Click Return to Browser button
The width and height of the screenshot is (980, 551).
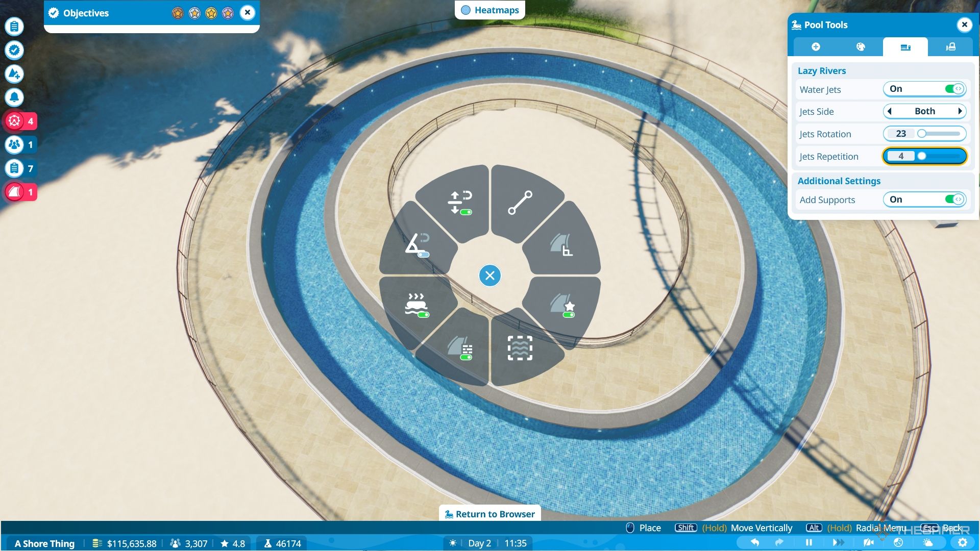[x=490, y=513]
